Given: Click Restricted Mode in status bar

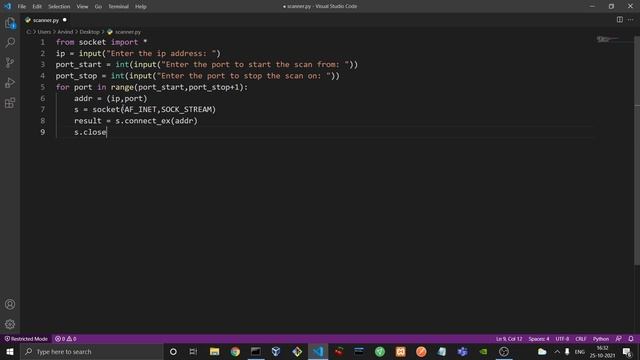Looking at the screenshot, I should coord(26,339).
